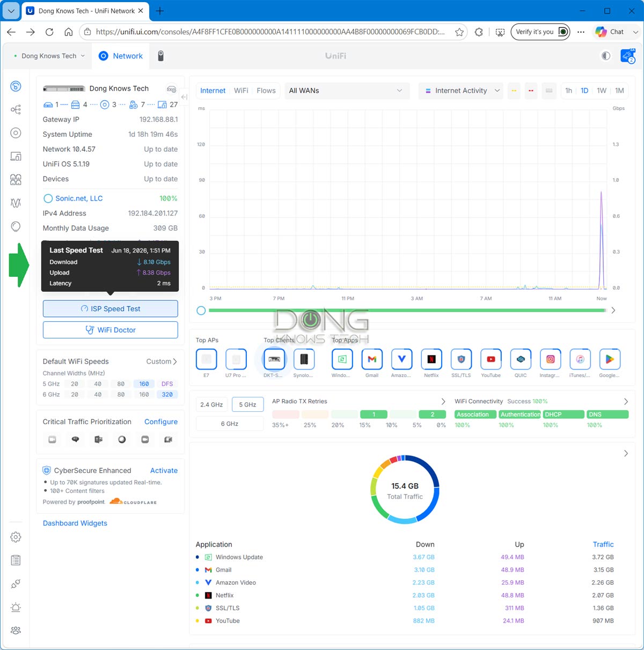Click the YouTube top app icon
The width and height of the screenshot is (644, 650).
[491, 359]
